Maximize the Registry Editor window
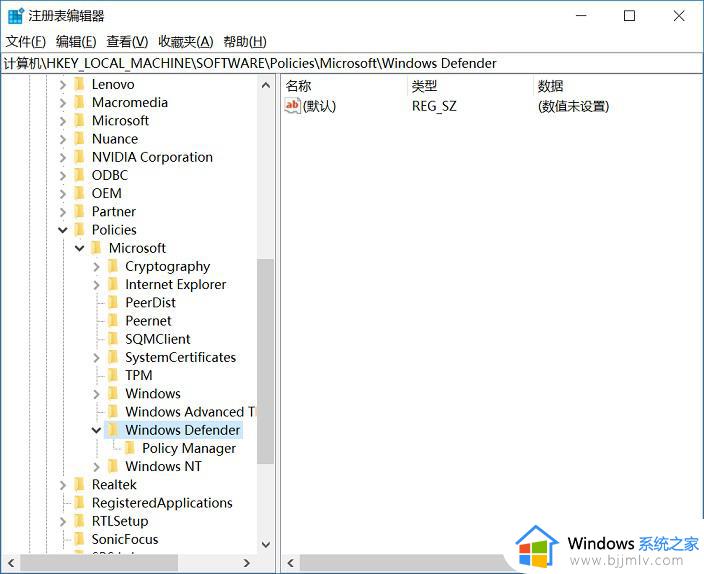The width and height of the screenshot is (704, 574). pos(629,16)
